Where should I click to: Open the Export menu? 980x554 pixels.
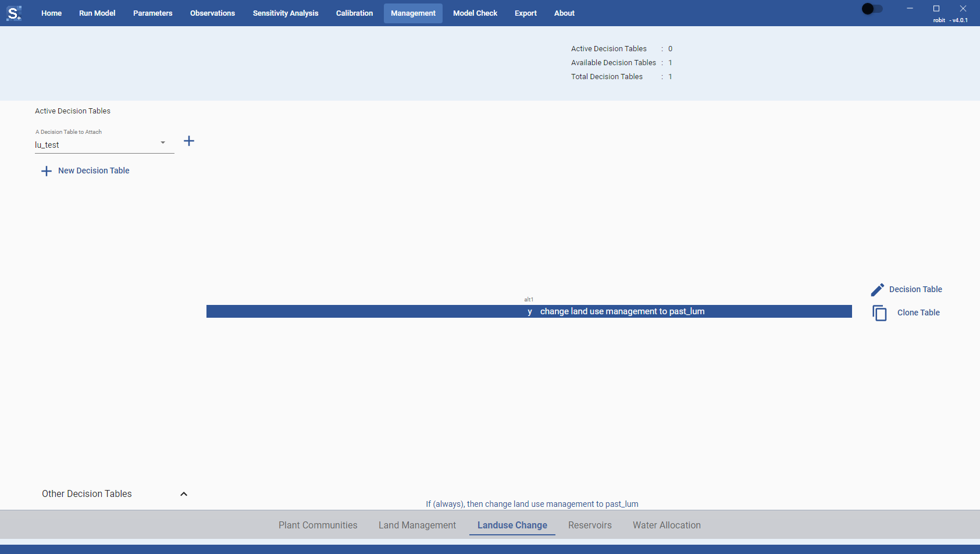coord(526,13)
